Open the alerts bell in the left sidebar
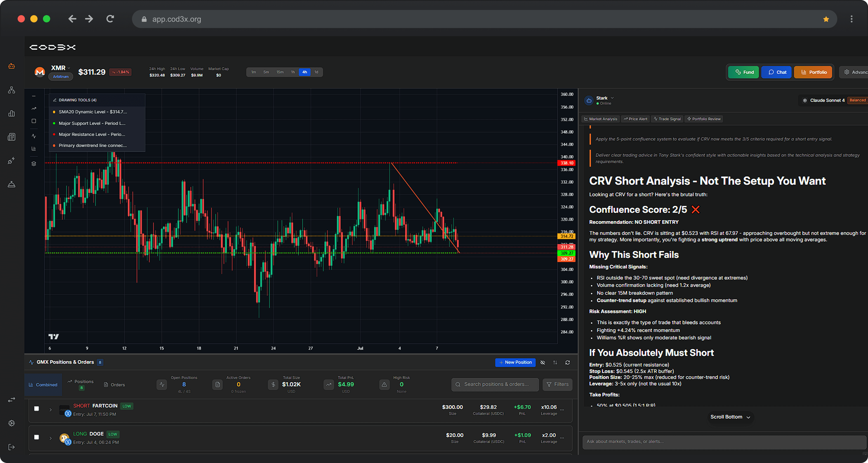 click(12, 184)
